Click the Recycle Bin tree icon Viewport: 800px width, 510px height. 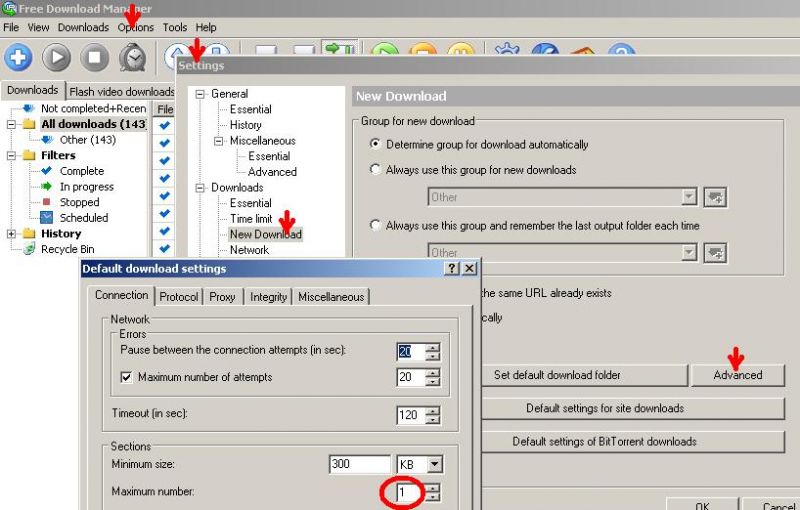tap(27, 249)
